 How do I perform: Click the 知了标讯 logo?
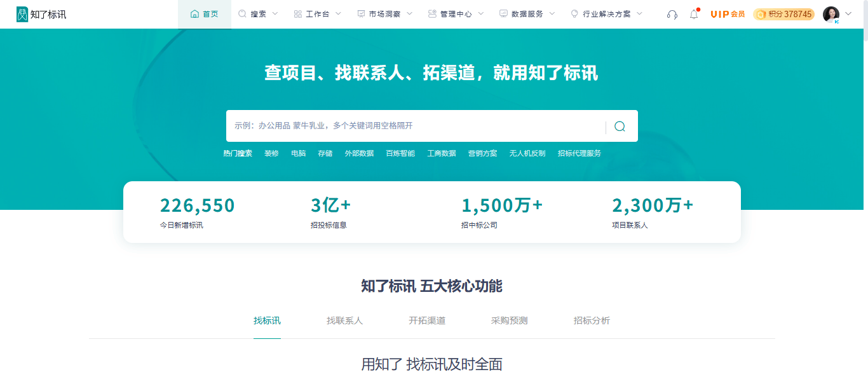41,14
